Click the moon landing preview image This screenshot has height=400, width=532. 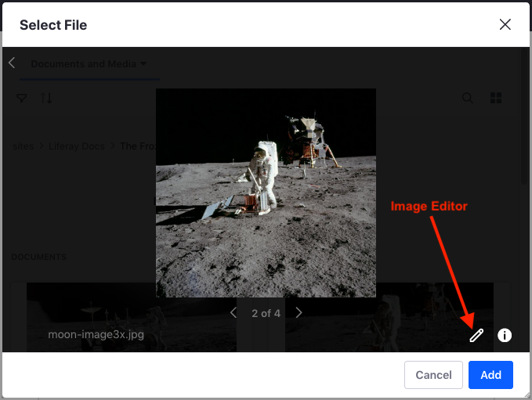(266, 193)
